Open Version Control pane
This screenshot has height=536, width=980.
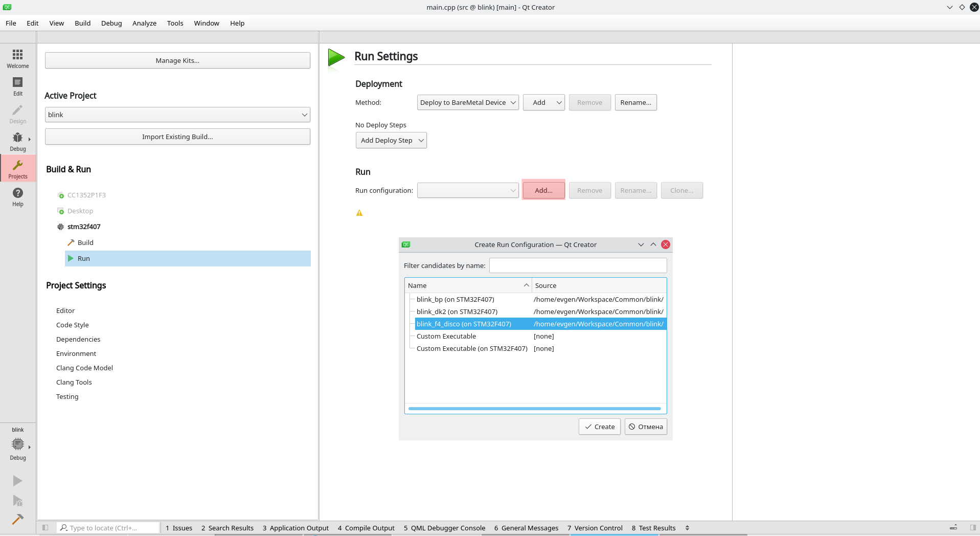coord(595,528)
